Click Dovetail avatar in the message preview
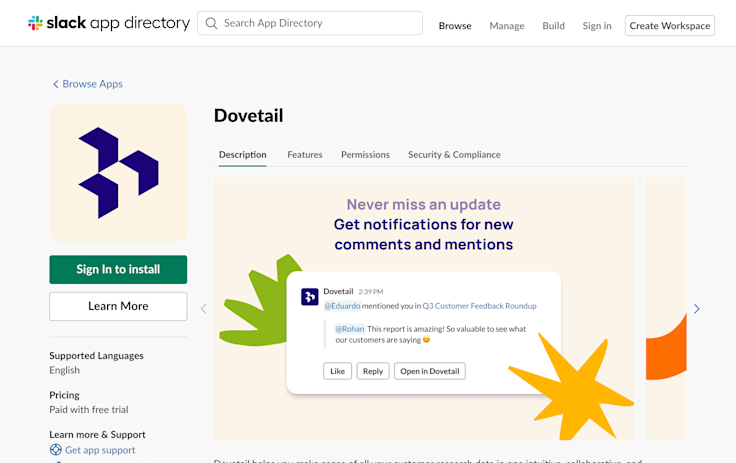 [310, 297]
